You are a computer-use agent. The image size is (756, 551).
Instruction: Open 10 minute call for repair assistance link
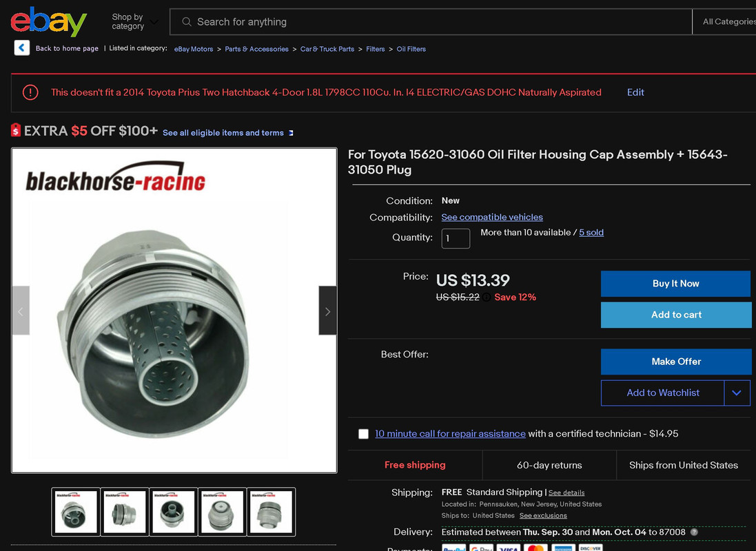[450, 434]
